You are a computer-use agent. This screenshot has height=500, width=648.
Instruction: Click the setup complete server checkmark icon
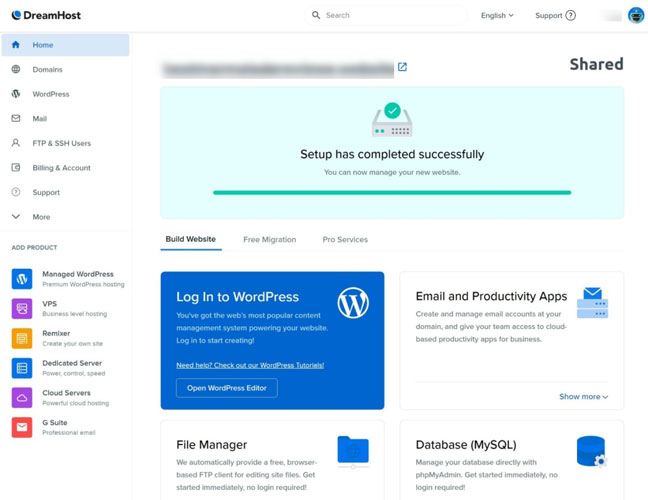(x=392, y=120)
